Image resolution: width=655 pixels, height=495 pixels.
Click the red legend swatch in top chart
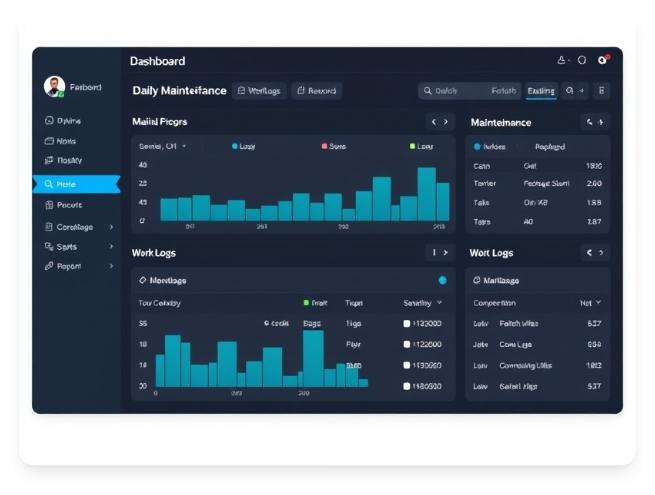(x=325, y=146)
